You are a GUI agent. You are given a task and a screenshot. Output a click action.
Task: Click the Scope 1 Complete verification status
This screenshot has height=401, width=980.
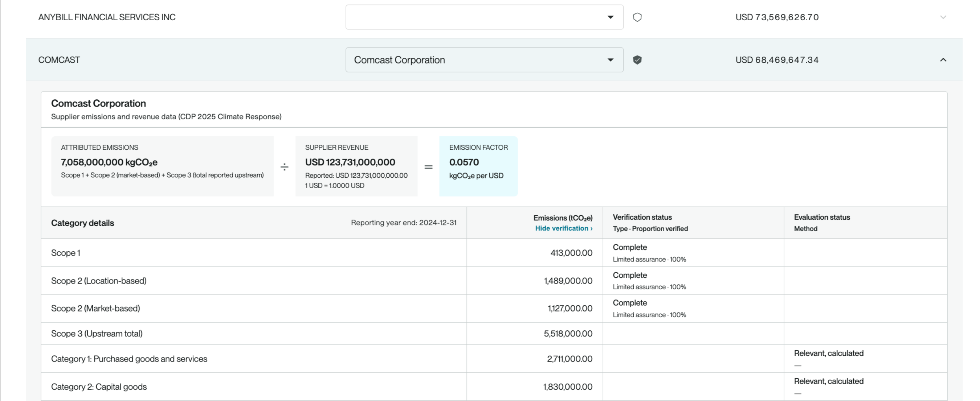[630, 247]
